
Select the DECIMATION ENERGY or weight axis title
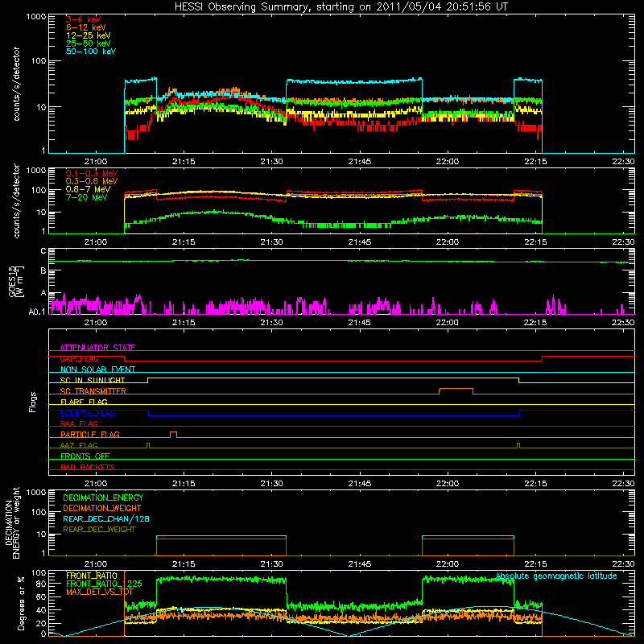pos(12,522)
